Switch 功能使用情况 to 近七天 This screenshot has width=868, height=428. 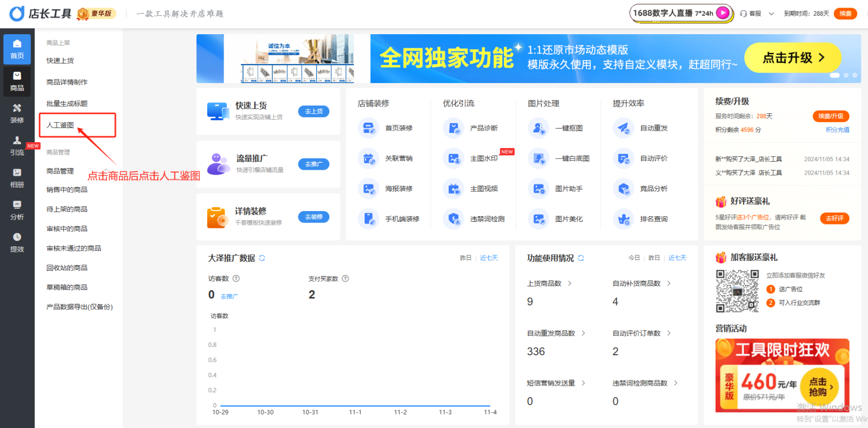677,258
